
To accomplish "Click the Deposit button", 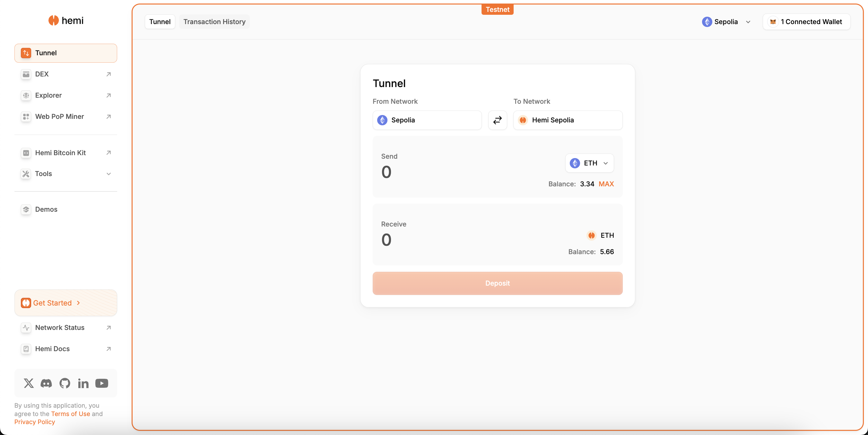I will (x=498, y=284).
